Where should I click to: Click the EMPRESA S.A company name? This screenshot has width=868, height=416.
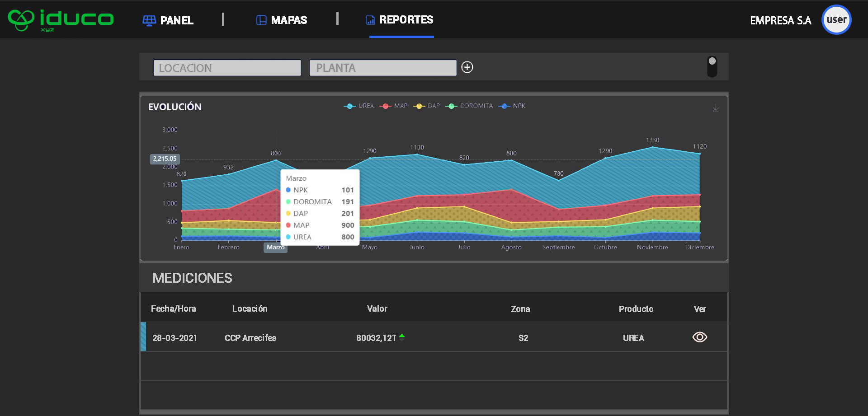[x=780, y=20]
